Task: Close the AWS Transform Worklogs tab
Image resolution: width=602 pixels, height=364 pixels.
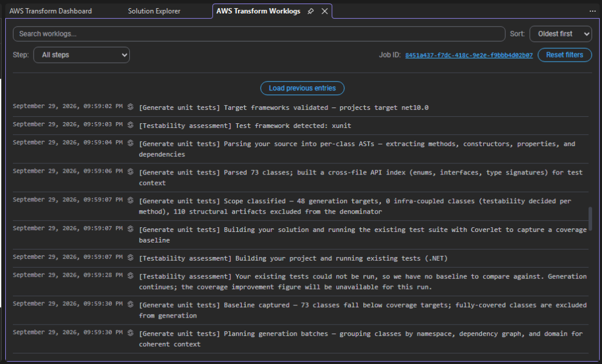Action: [x=325, y=11]
